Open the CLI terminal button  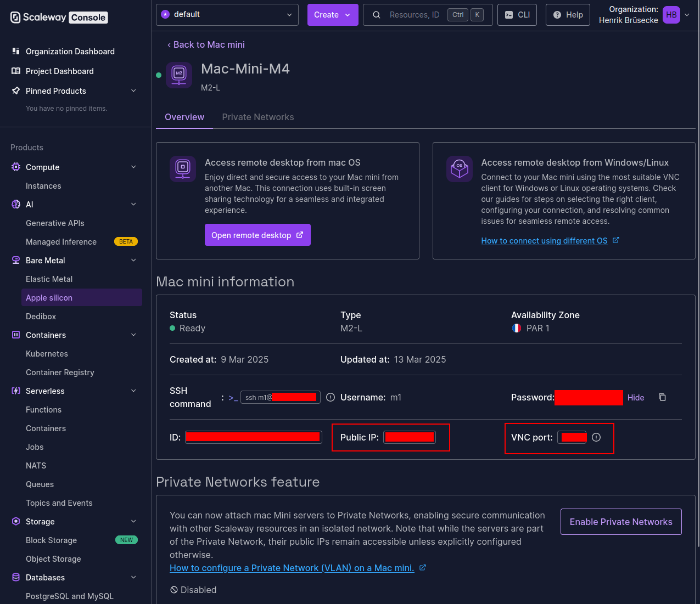click(x=517, y=15)
